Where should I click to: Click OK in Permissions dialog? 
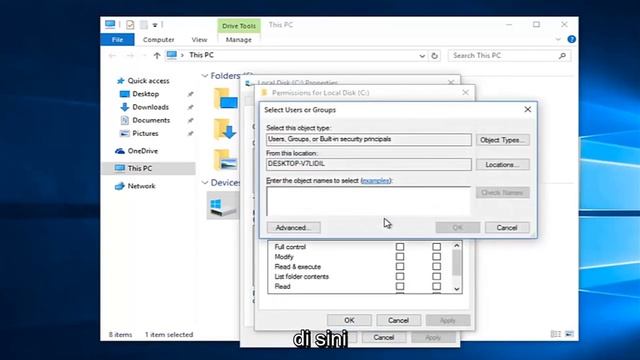[x=349, y=320]
